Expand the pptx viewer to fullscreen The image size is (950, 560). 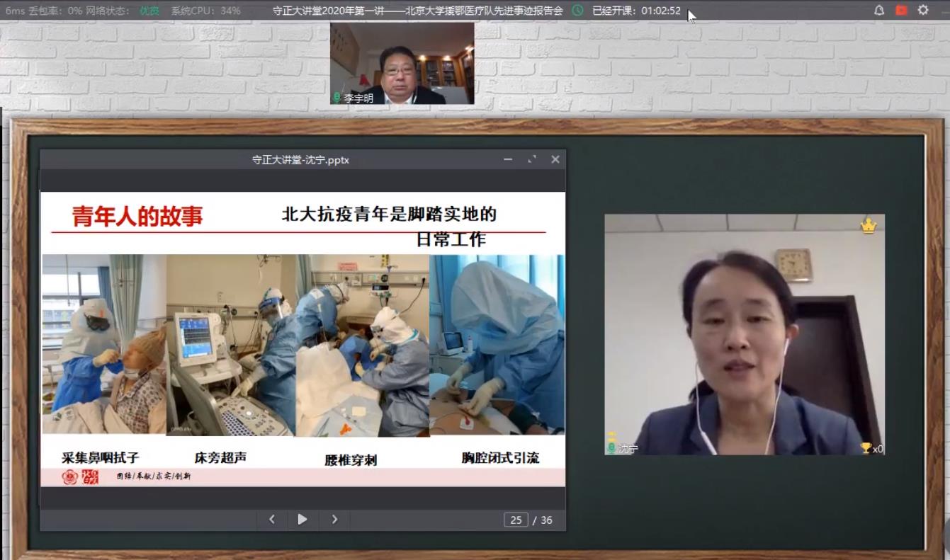point(532,159)
